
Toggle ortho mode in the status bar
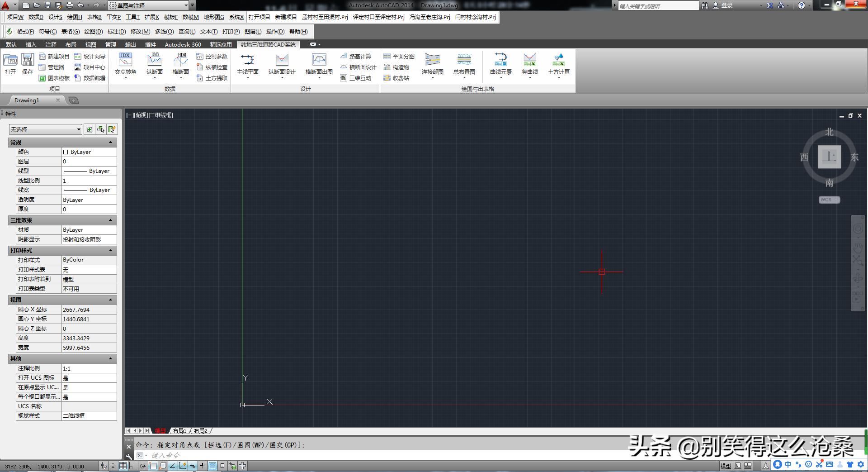point(133,466)
